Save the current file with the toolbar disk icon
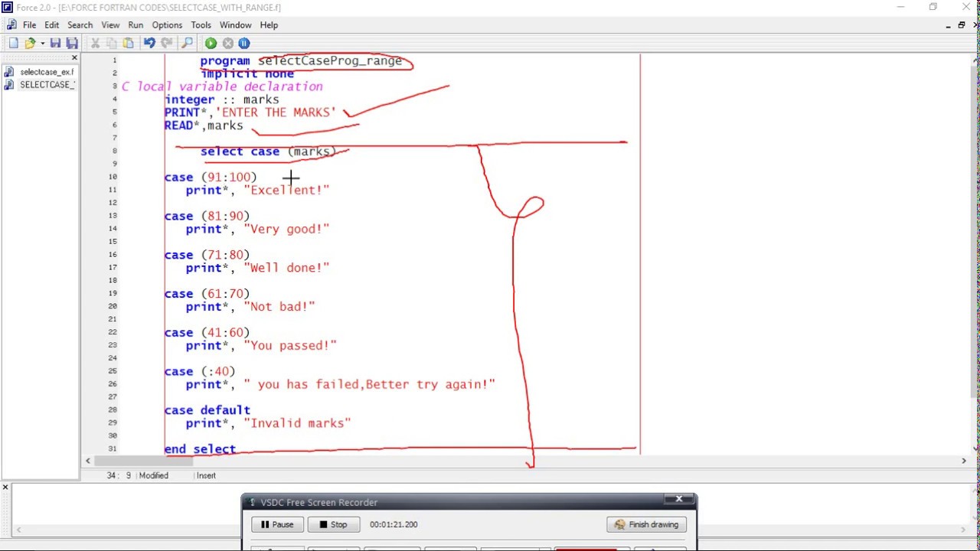This screenshot has width=980, height=551. pos(55,44)
